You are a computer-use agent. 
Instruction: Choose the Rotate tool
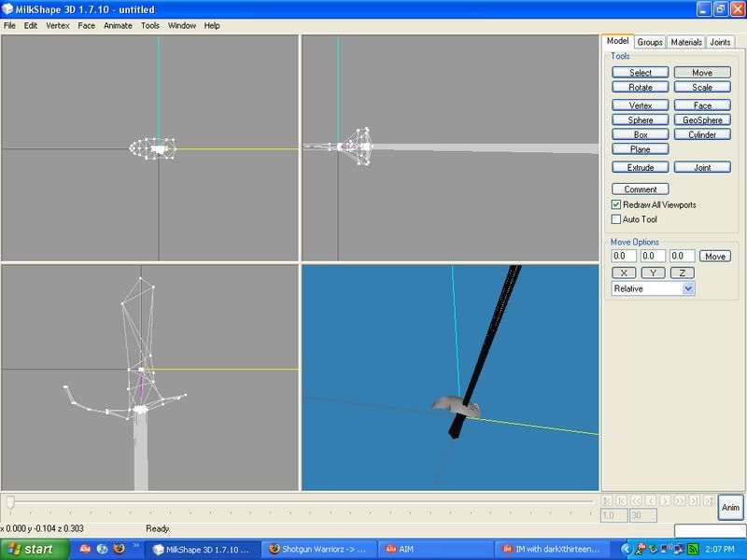(641, 87)
